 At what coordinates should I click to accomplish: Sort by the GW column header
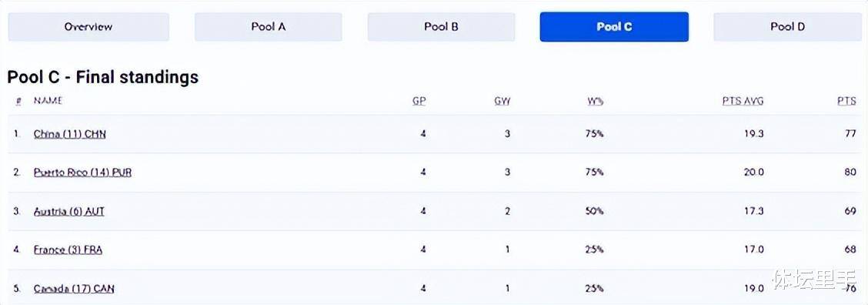click(x=502, y=102)
